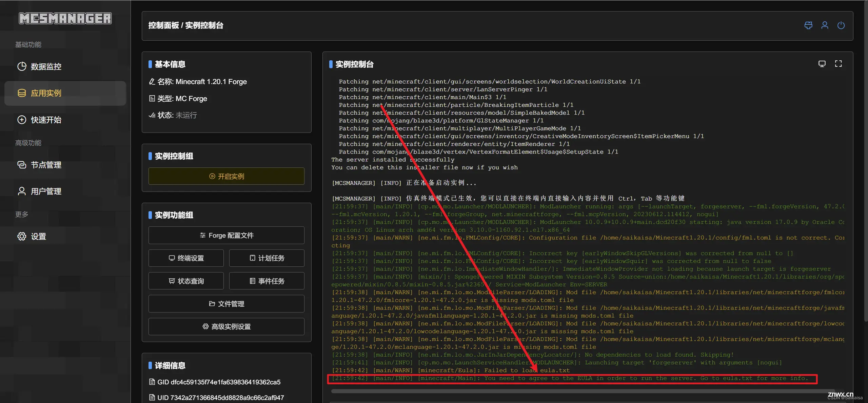868x403 pixels.
Task: Click 名称: Minecraft 1.20.1 Forge text
Action: (202, 82)
